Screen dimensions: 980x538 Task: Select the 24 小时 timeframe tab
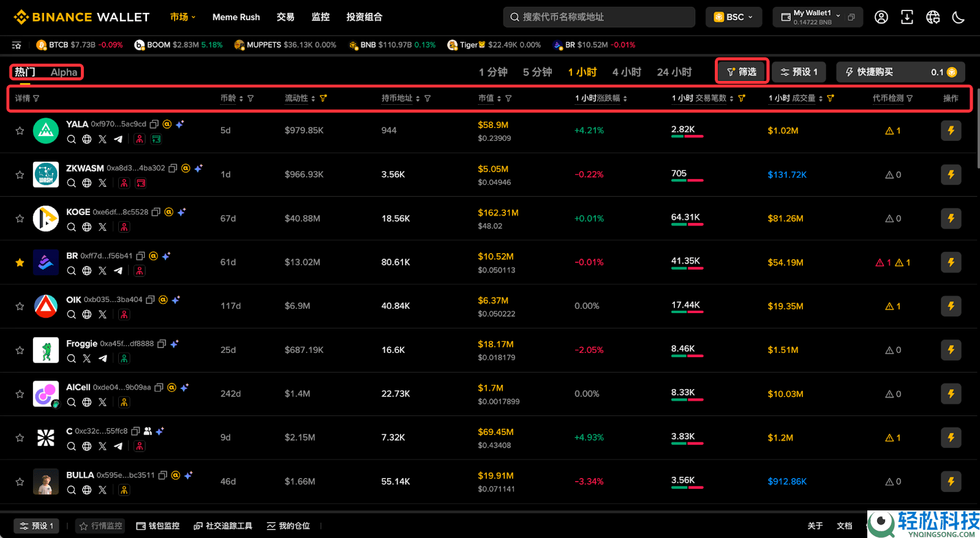[674, 72]
